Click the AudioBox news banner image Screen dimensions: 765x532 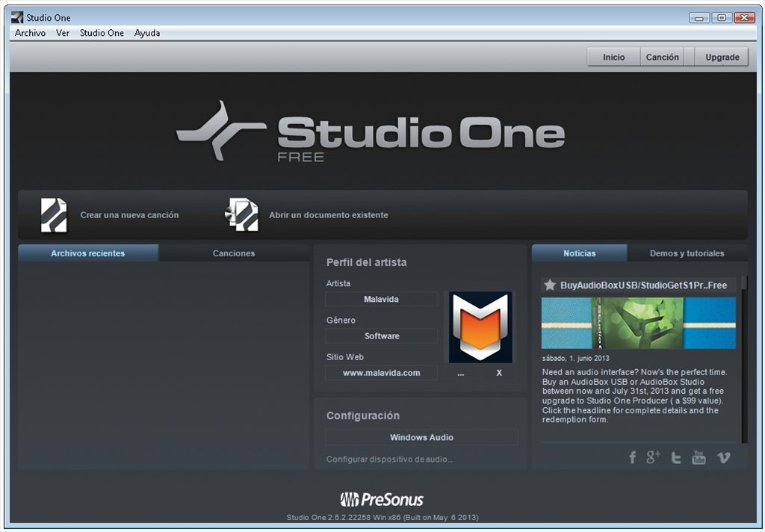pos(638,323)
